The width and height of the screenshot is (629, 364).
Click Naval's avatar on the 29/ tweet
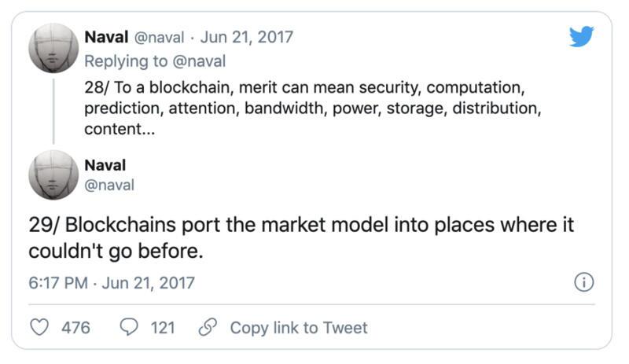click(x=53, y=175)
